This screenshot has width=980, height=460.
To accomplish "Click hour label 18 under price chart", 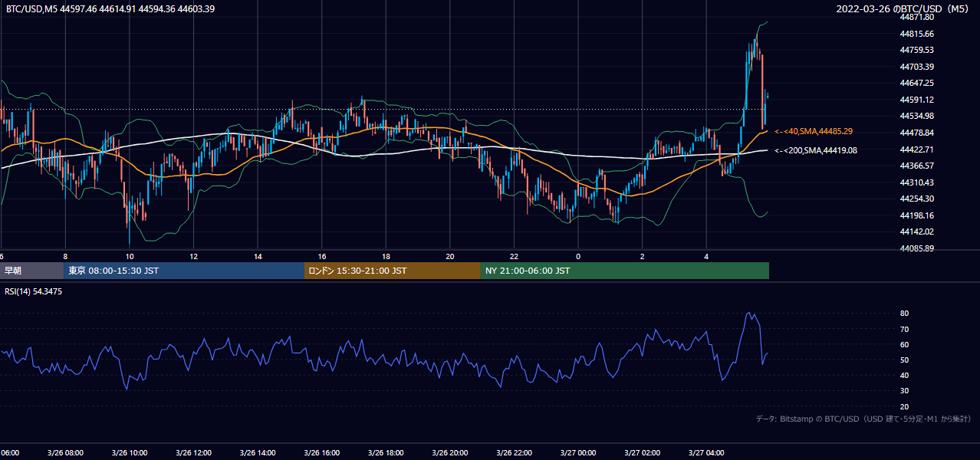I will (386, 257).
